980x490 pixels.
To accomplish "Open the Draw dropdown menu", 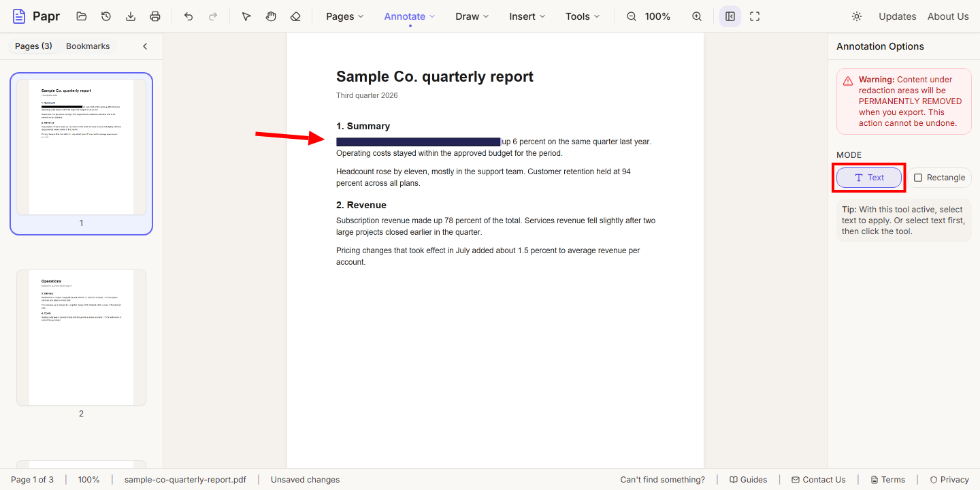I will [x=472, y=16].
